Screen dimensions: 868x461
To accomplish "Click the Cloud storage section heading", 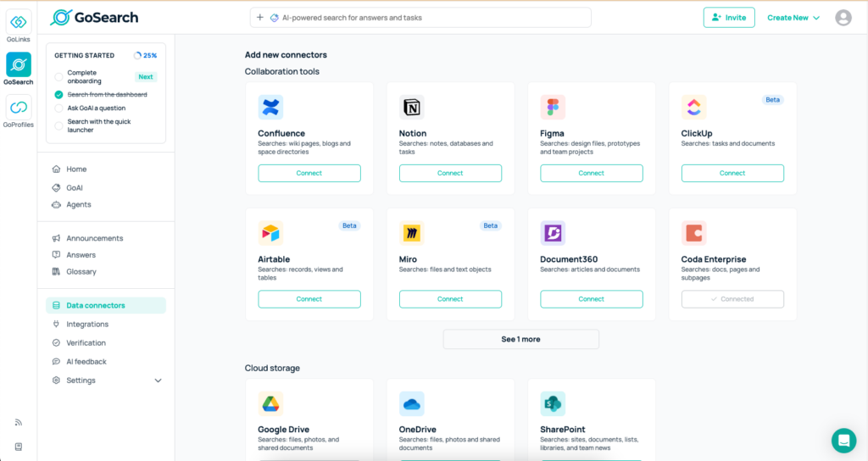I will tap(272, 368).
